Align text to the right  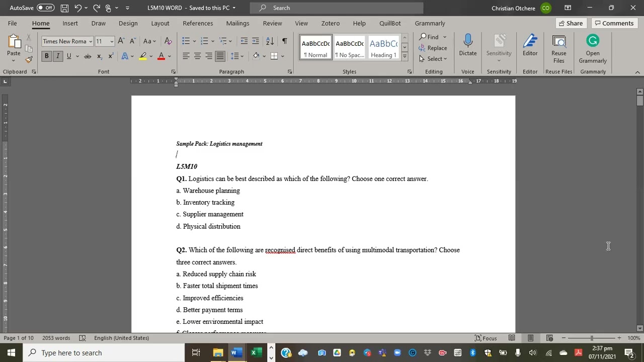(209, 56)
